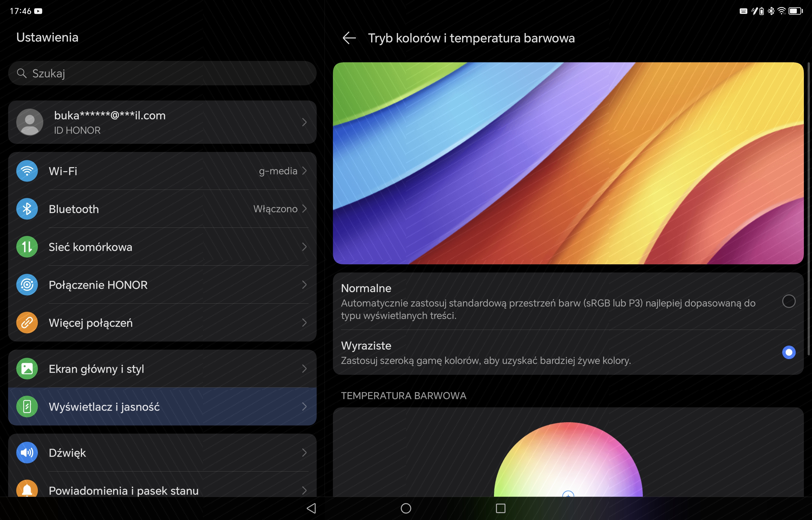Tap the Połączenie HONOR icon
The image size is (812, 520).
pyautogui.click(x=27, y=285)
